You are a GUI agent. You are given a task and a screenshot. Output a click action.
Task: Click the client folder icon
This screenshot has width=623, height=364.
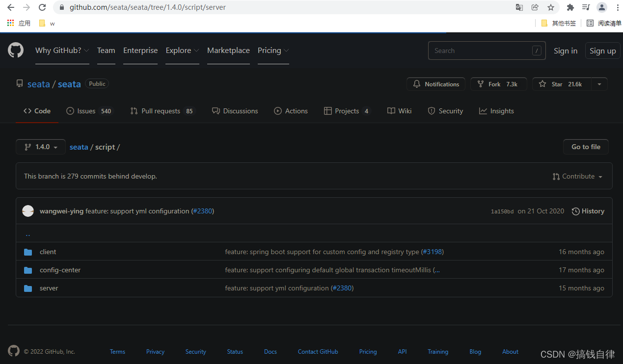(x=28, y=252)
